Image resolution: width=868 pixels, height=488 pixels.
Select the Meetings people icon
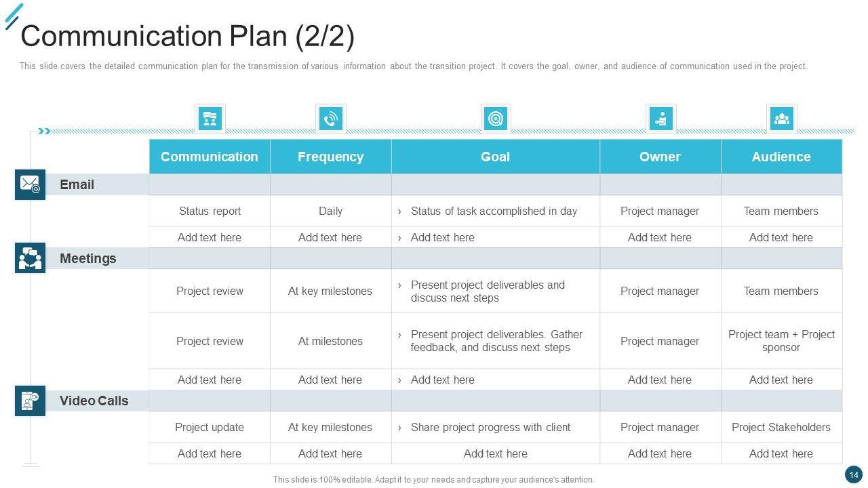click(x=30, y=258)
